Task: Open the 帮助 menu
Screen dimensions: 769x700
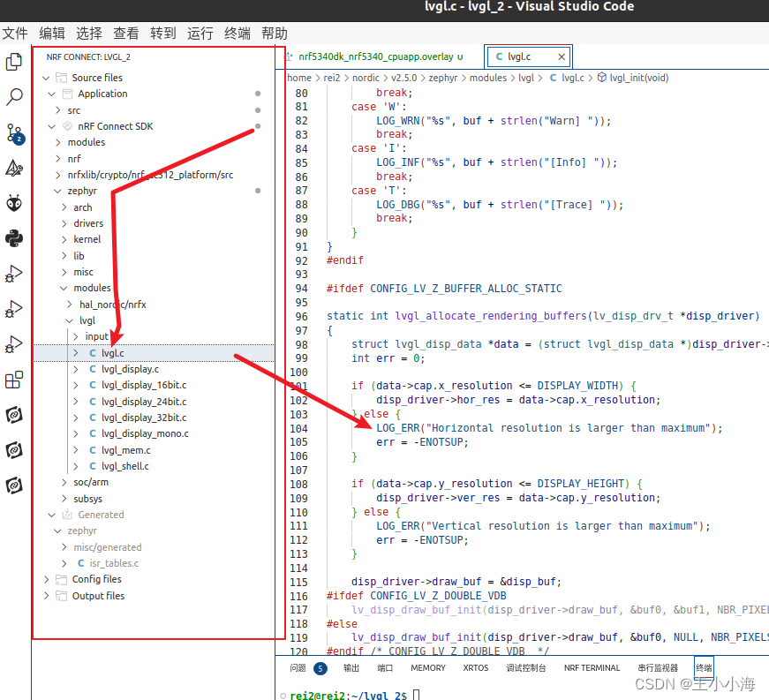Action: coord(275,34)
